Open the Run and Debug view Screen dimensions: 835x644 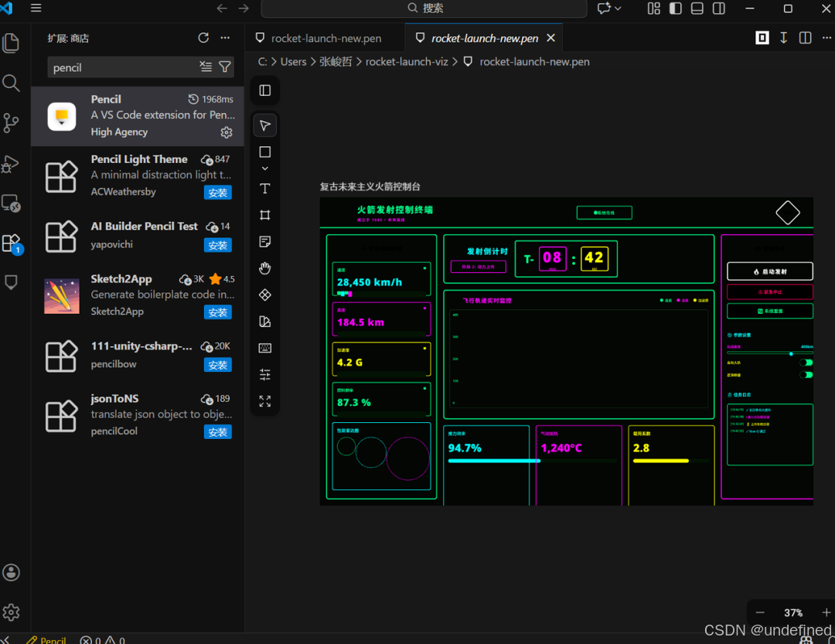click(x=11, y=164)
